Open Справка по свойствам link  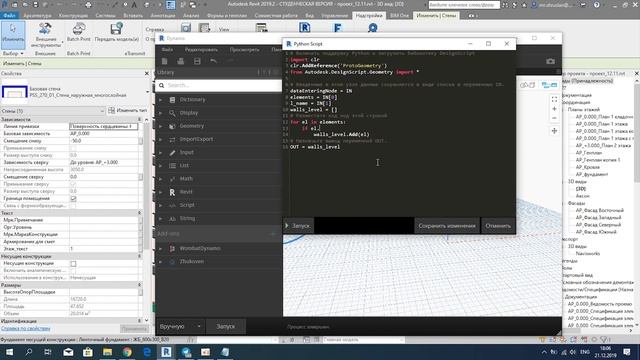point(26,329)
